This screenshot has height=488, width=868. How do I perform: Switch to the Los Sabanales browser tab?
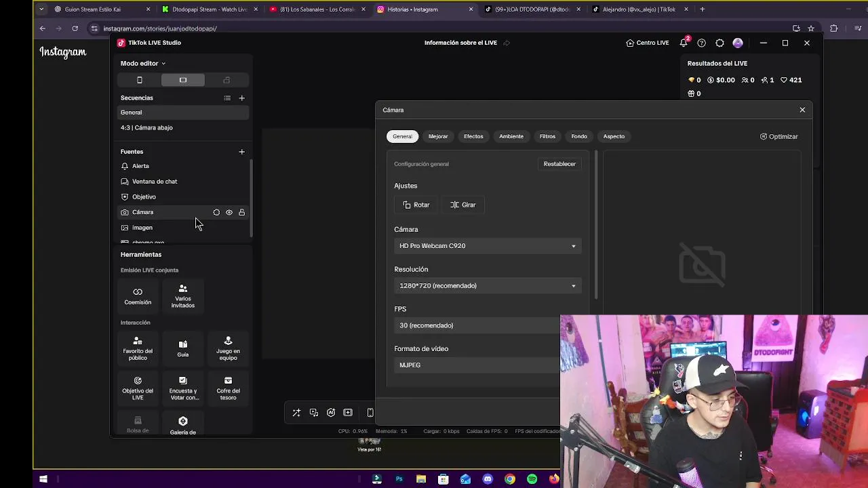click(x=317, y=9)
